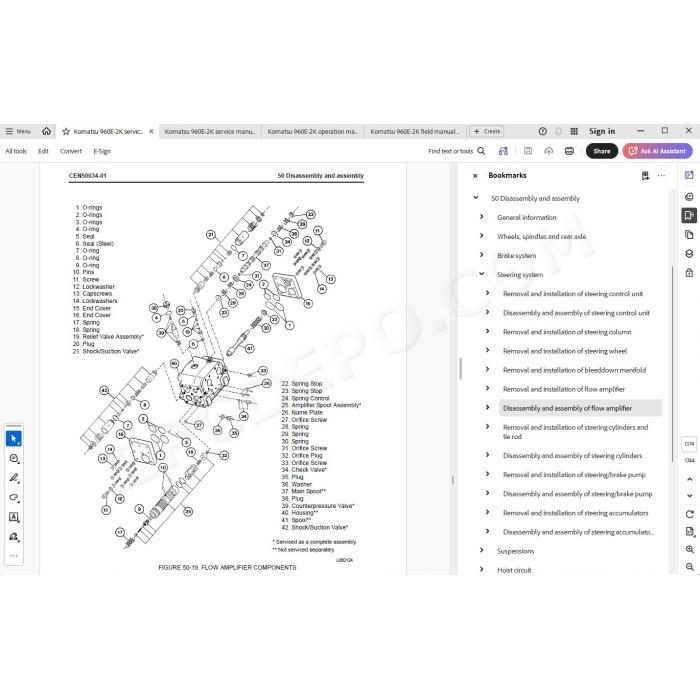
Task: Open the Edit menu
Action: pos(43,151)
